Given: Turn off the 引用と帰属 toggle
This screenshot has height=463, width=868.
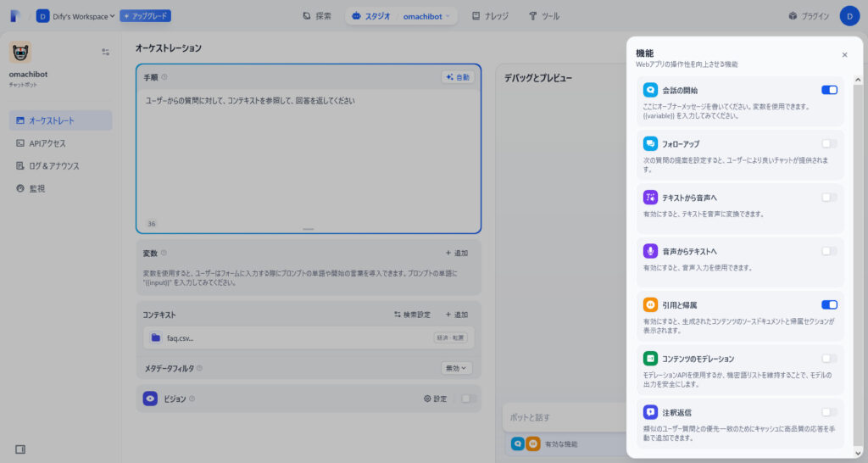Looking at the screenshot, I should coord(829,304).
